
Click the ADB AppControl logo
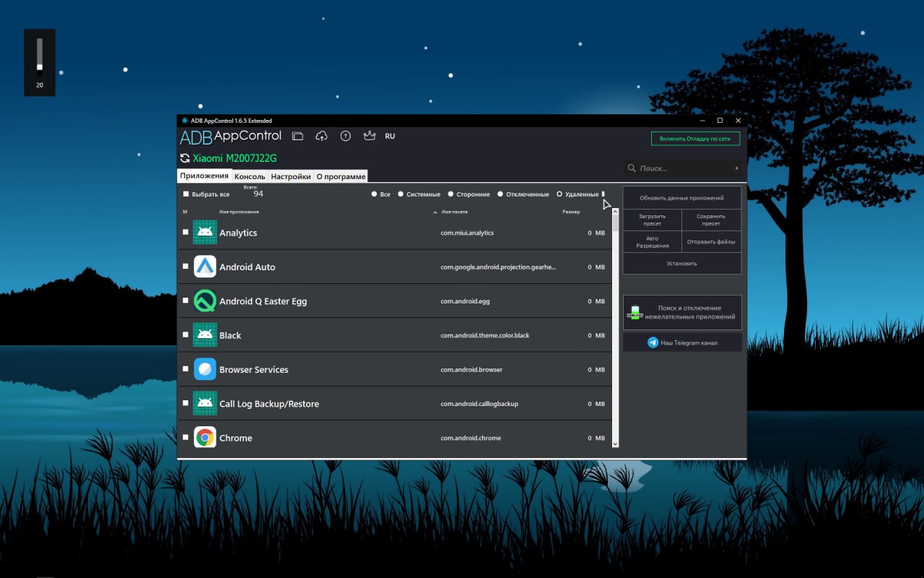[230, 137]
